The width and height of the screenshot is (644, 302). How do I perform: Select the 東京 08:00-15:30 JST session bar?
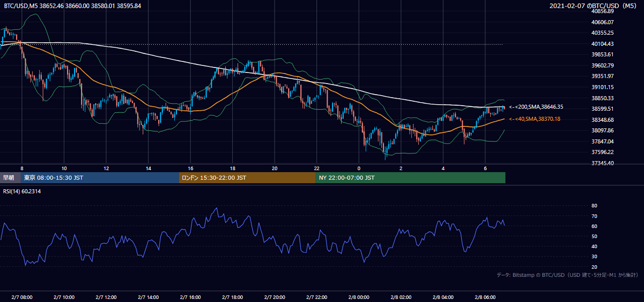(100, 178)
